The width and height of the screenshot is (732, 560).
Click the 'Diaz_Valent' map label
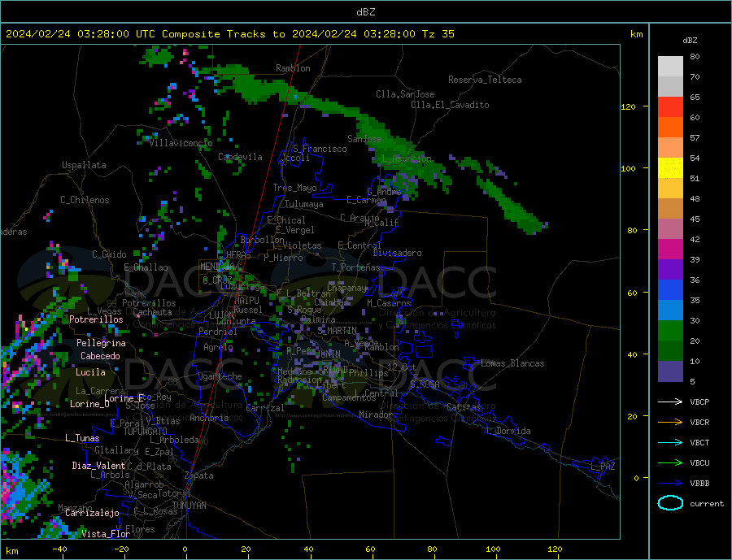(x=98, y=466)
